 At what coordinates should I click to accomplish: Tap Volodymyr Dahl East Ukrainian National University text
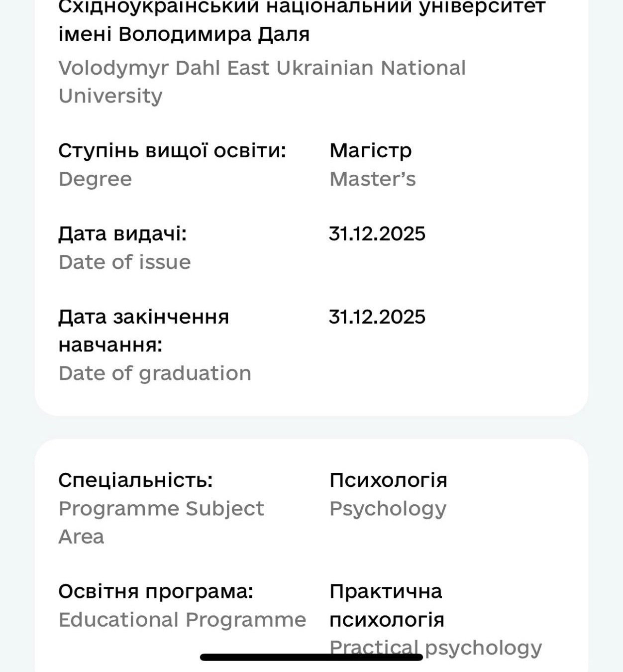click(262, 82)
